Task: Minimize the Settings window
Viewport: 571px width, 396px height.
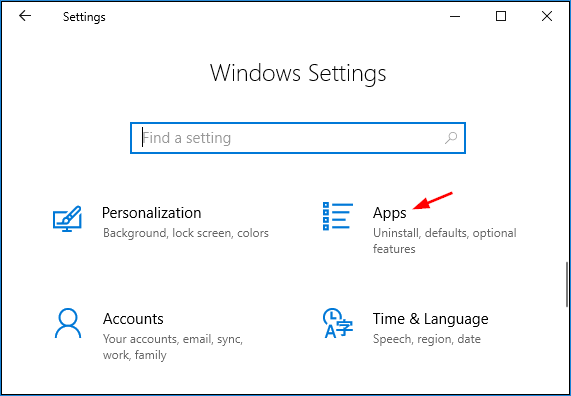Action: pos(455,16)
